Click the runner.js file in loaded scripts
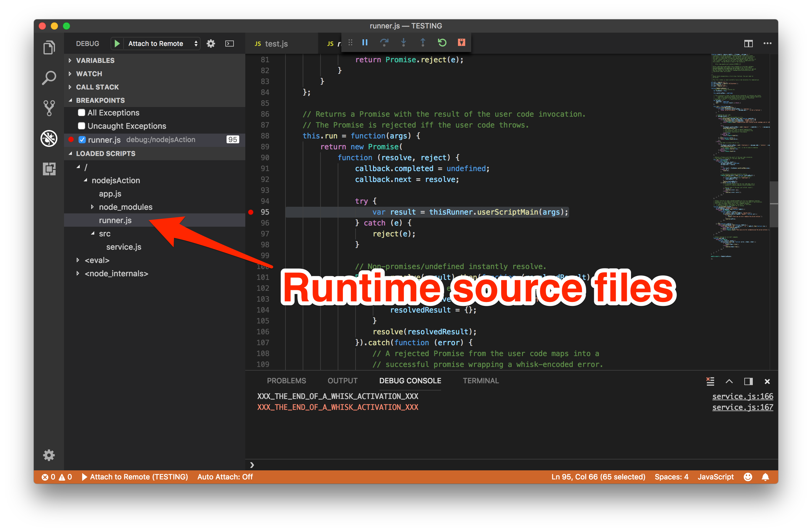 click(115, 220)
